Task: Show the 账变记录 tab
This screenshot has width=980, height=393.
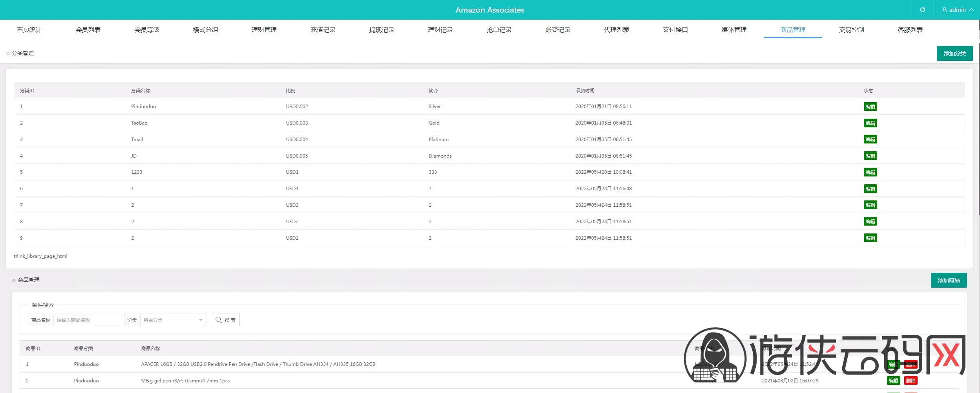Action: 558,29
